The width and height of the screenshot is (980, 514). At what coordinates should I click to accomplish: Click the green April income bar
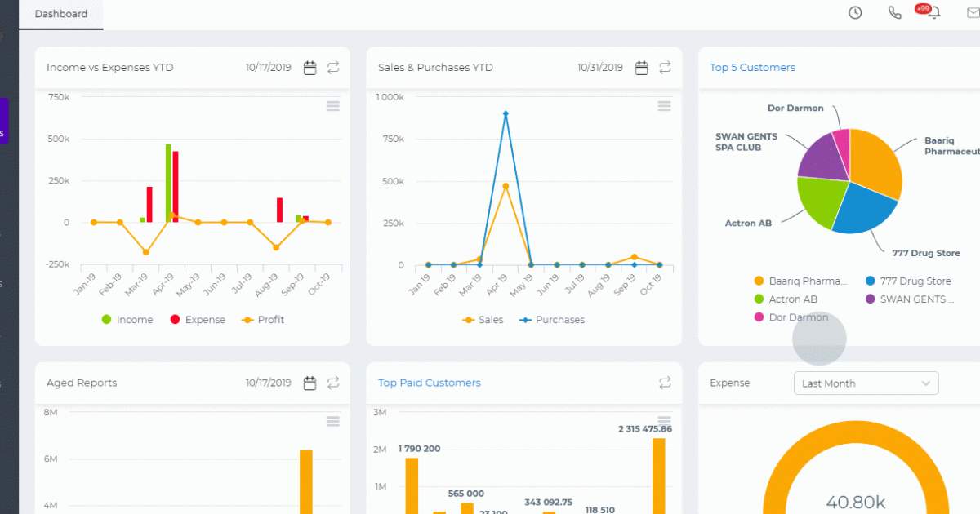tap(168, 183)
